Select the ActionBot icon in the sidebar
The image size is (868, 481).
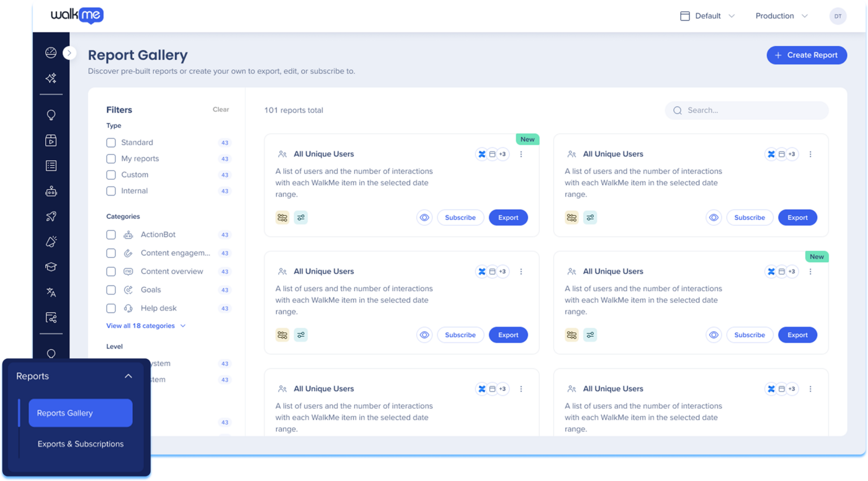(51, 191)
